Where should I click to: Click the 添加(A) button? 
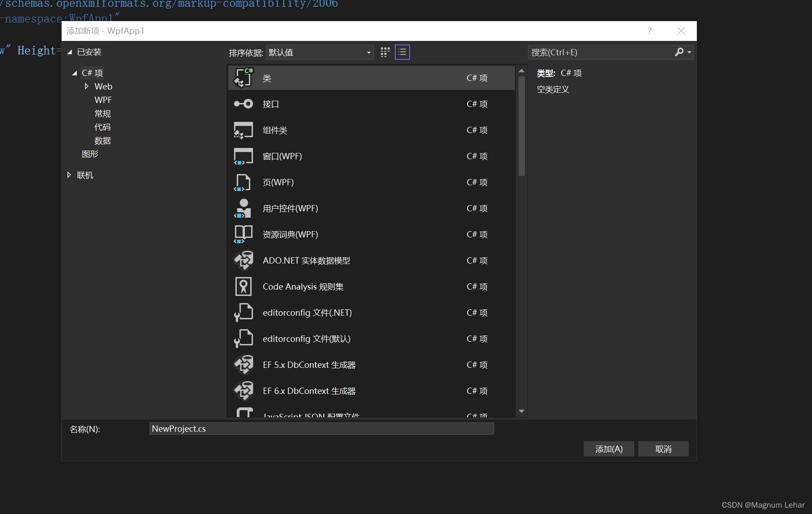(609, 448)
